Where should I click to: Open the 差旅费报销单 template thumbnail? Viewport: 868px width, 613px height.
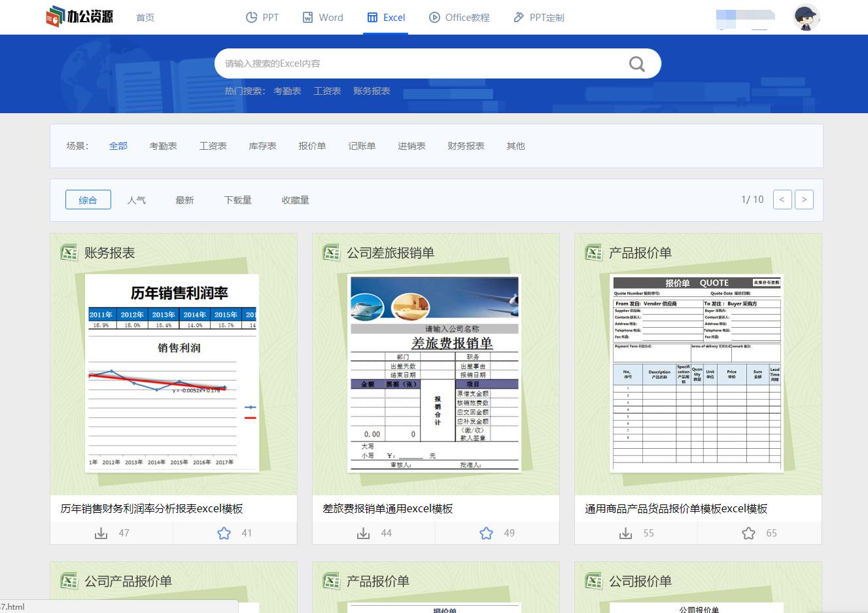[x=434, y=372]
